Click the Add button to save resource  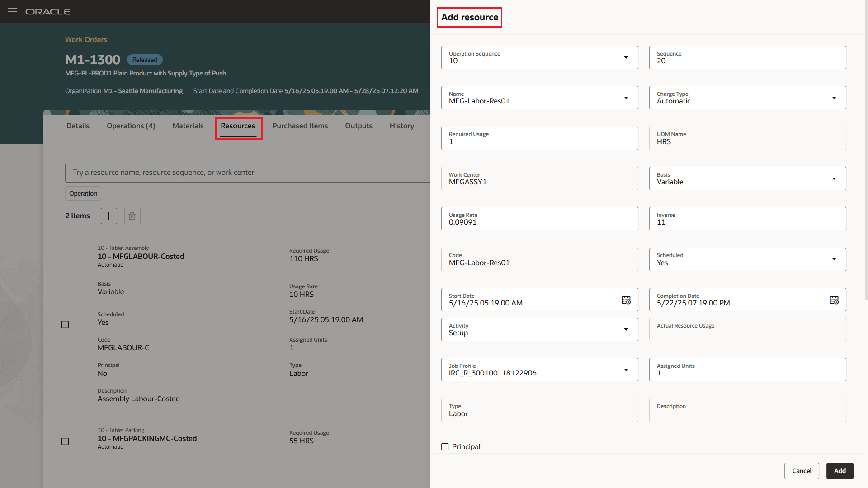pos(840,470)
